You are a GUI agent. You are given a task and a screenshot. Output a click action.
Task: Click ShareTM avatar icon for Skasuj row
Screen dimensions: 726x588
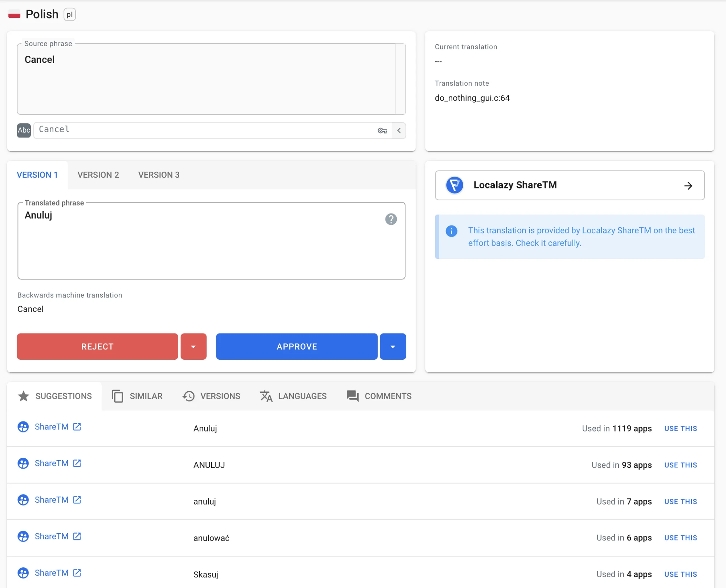pos(23,573)
